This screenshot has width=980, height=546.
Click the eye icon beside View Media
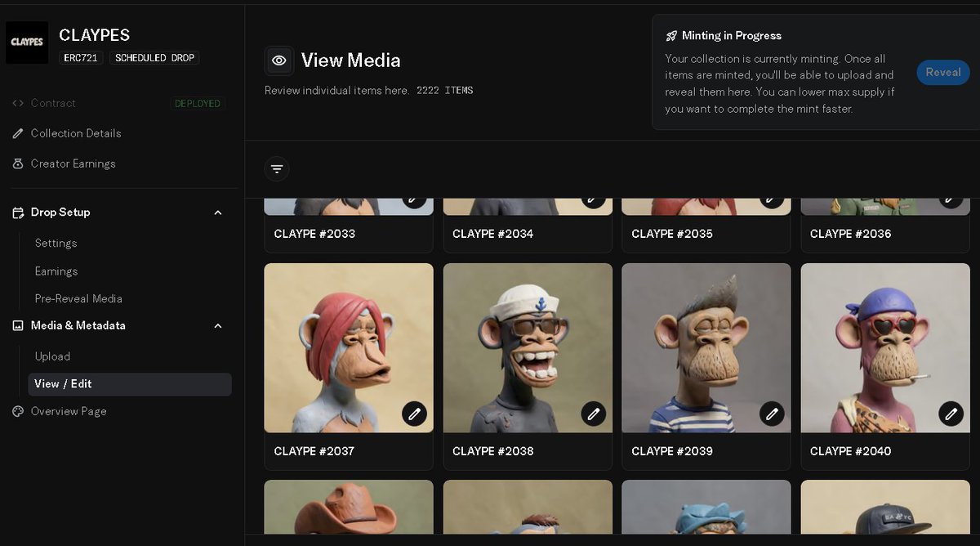(x=279, y=60)
